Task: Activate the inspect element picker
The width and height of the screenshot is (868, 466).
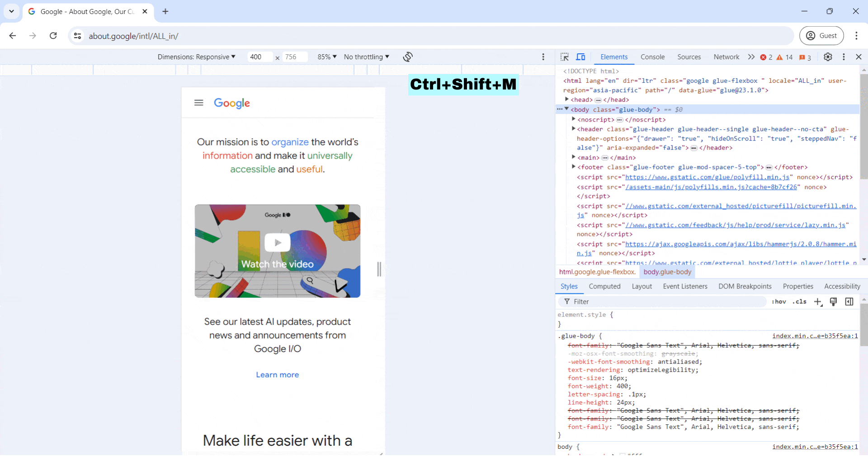Action: click(565, 57)
